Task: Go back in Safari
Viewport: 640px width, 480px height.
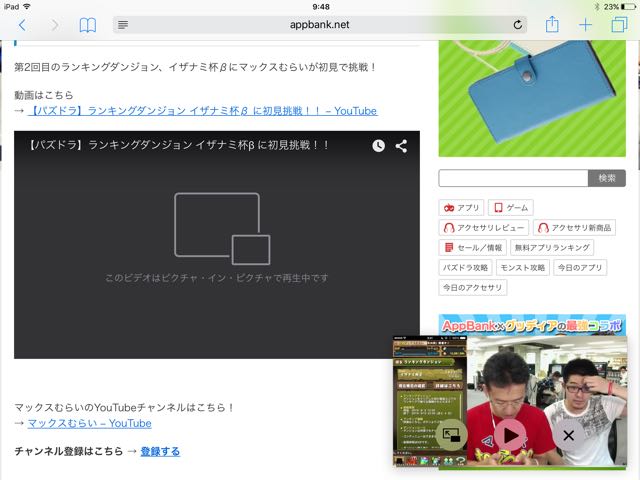Action: click(22, 25)
